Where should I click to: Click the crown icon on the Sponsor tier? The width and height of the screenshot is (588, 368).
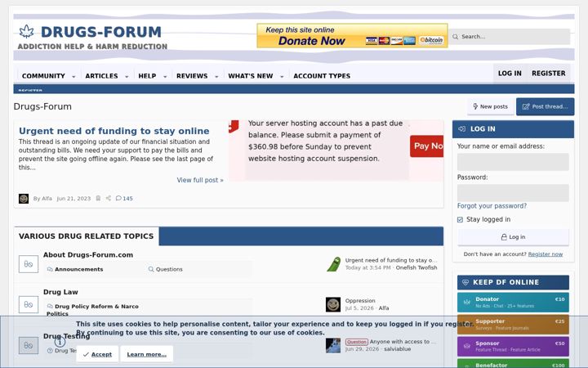(x=467, y=346)
